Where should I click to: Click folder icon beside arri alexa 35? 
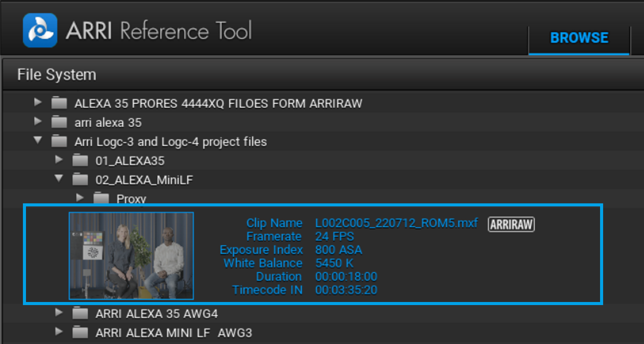point(59,122)
